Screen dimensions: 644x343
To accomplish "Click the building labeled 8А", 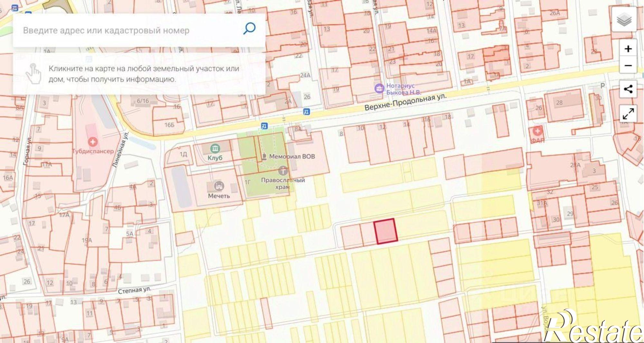I will click(298, 129).
